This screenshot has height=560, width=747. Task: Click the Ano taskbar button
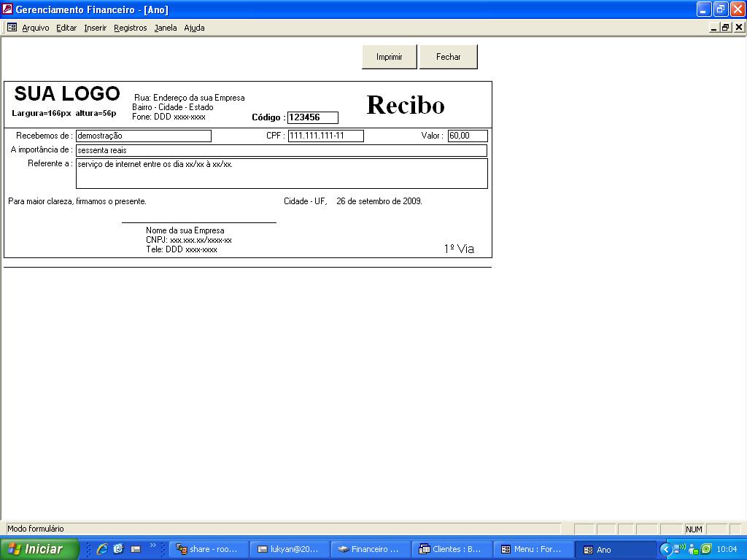[x=615, y=550]
